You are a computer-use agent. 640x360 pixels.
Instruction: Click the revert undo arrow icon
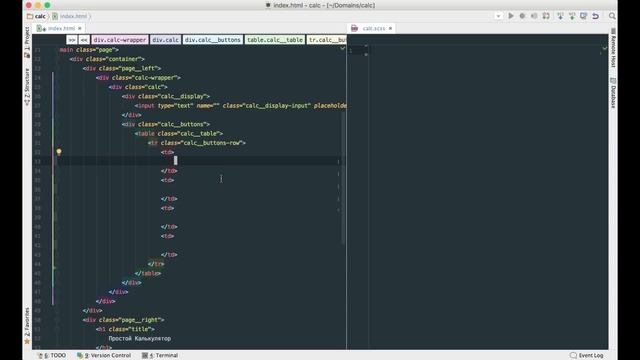coord(596,16)
